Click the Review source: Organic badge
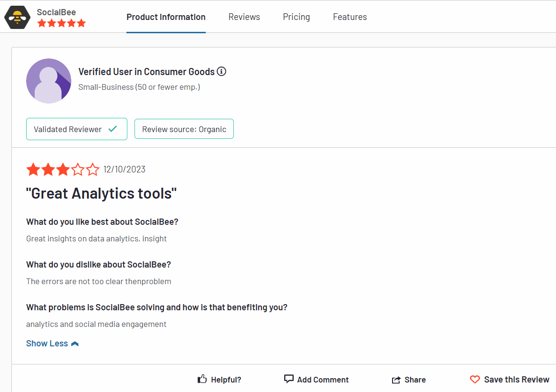Image resolution: width=556 pixels, height=392 pixels. [x=184, y=129]
